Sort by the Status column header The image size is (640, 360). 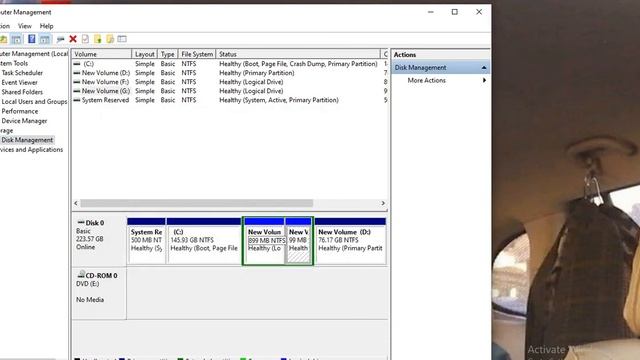pos(298,54)
